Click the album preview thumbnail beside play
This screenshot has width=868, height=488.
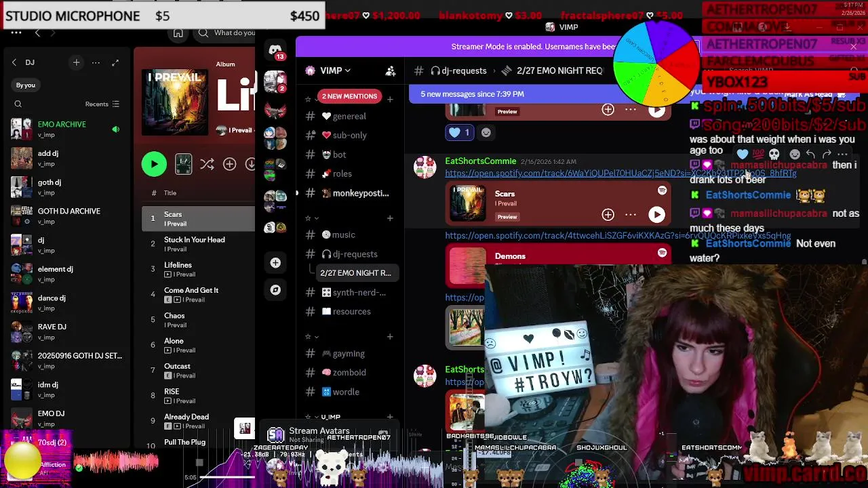point(183,164)
